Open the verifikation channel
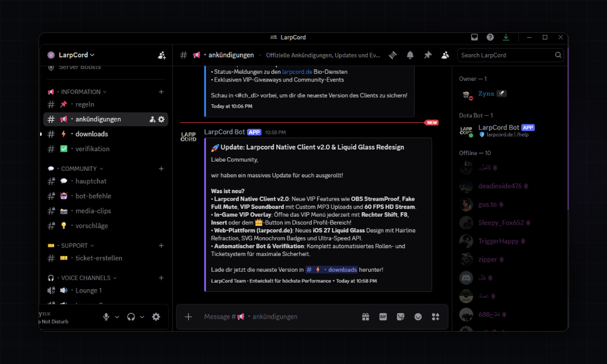 pyautogui.click(x=106, y=149)
